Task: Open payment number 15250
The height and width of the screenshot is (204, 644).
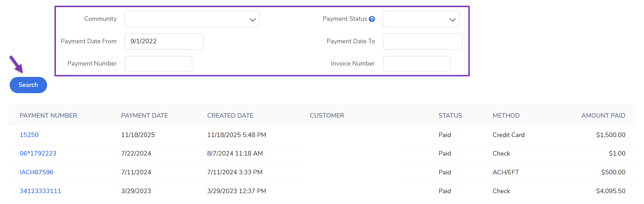Action: [29, 135]
